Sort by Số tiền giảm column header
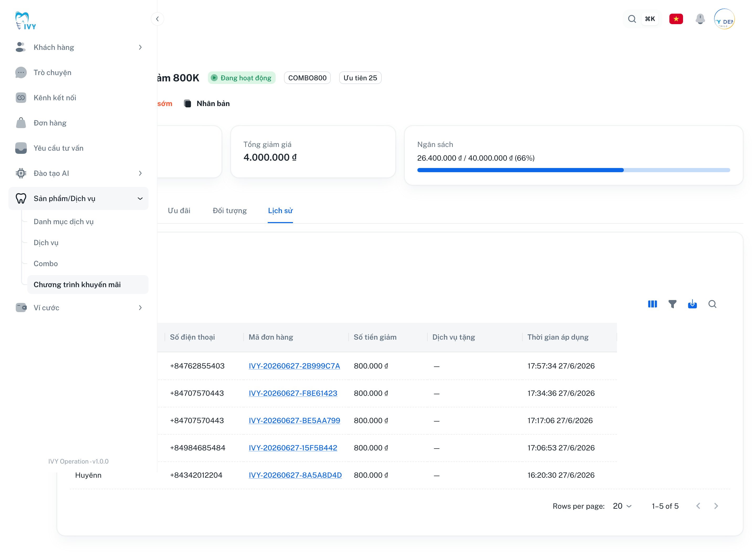 pos(375,337)
